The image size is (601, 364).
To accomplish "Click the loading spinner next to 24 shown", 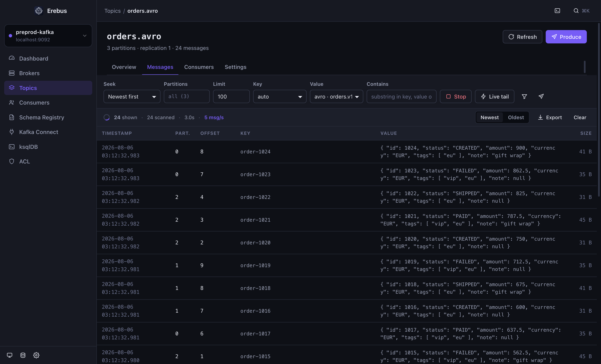I will tap(107, 118).
